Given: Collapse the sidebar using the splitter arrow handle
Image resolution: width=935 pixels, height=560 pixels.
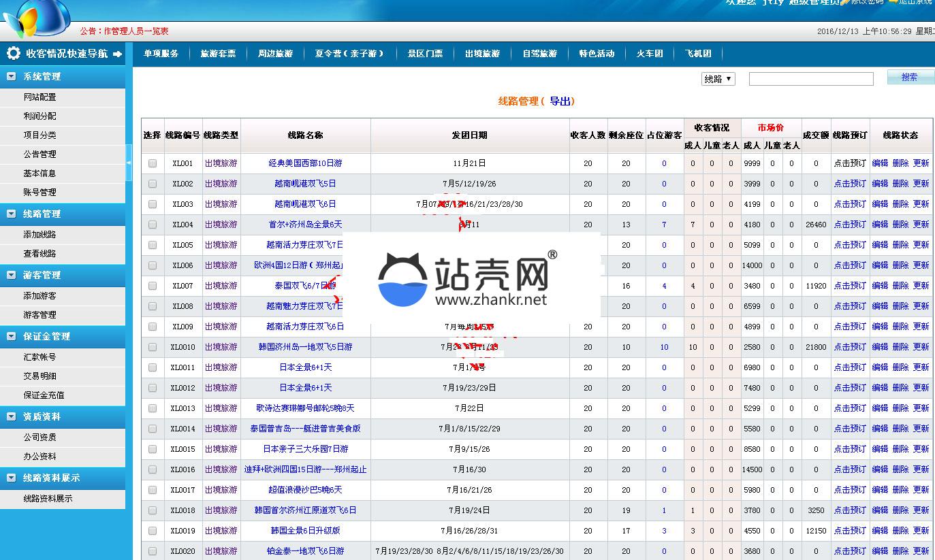Looking at the screenshot, I should click(x=129, y=162).
